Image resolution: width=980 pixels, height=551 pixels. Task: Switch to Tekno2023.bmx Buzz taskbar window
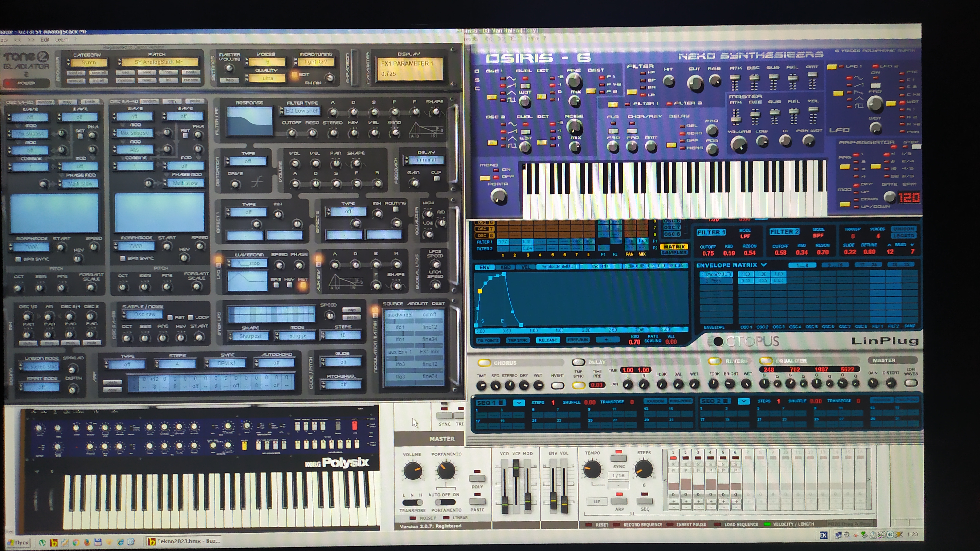(x=184, y=541)
